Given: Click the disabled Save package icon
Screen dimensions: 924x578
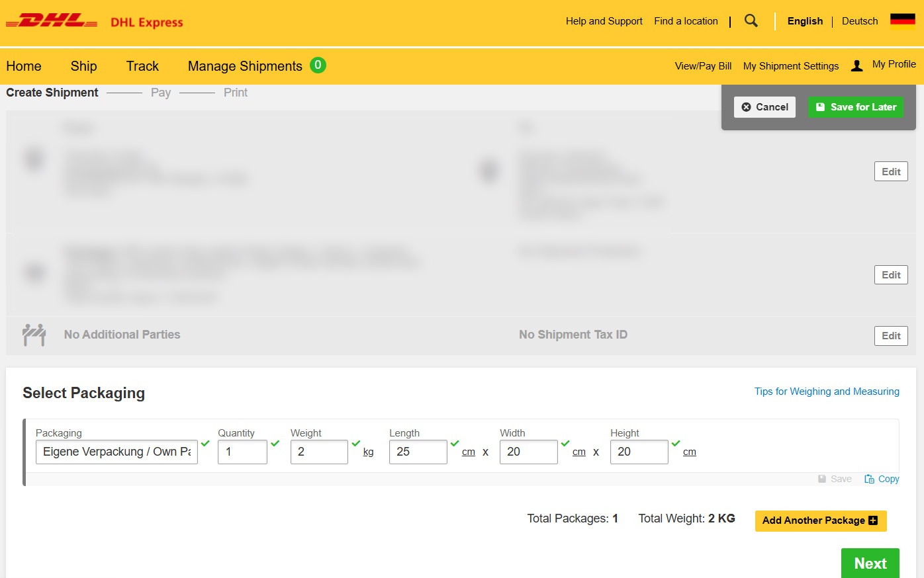Looking at the screenshot, I should [x=822, y=479].
